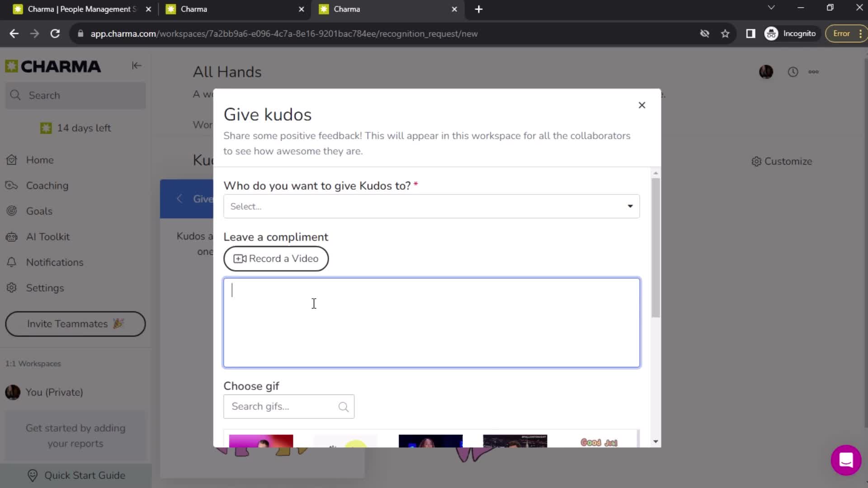Click the Charma logo
868x488 pixels.
point(53,66)
